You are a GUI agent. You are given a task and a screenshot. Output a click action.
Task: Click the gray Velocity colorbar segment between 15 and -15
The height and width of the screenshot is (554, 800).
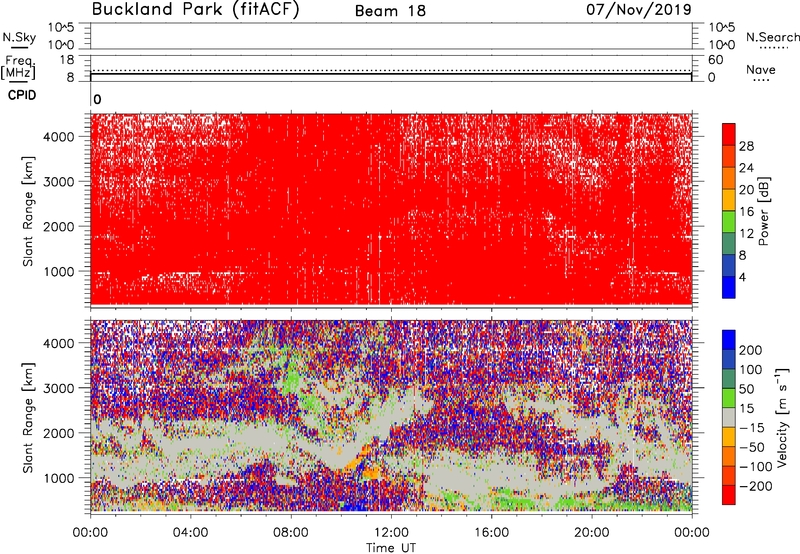[729, 417]
